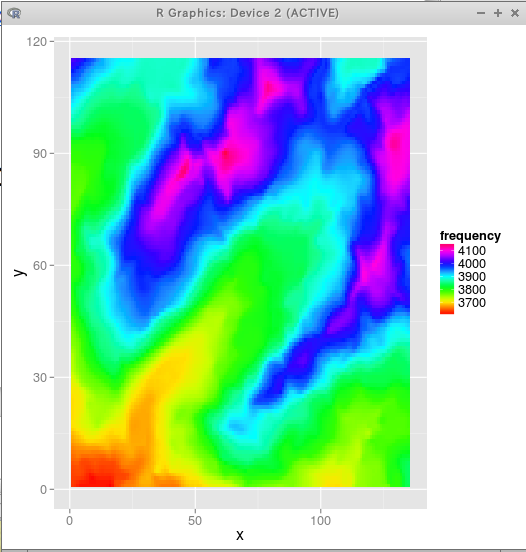Viewport: 526px width, 552px height.
Task: Minimize the R Graphics window
Action: (481, 13)
